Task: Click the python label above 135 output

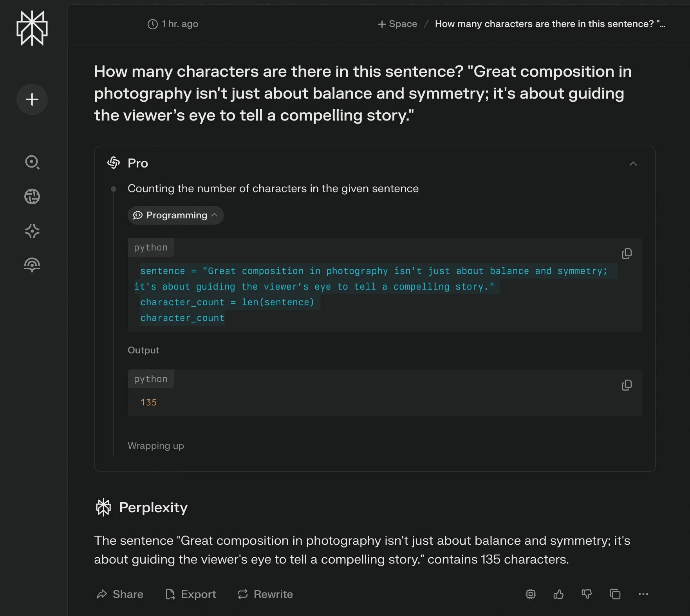Action: click(x=151, y=379)
